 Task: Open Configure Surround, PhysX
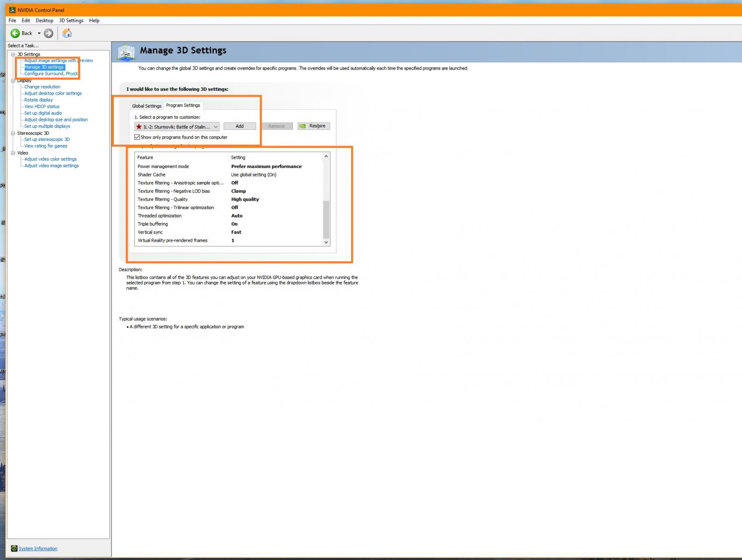pos(51,74)
